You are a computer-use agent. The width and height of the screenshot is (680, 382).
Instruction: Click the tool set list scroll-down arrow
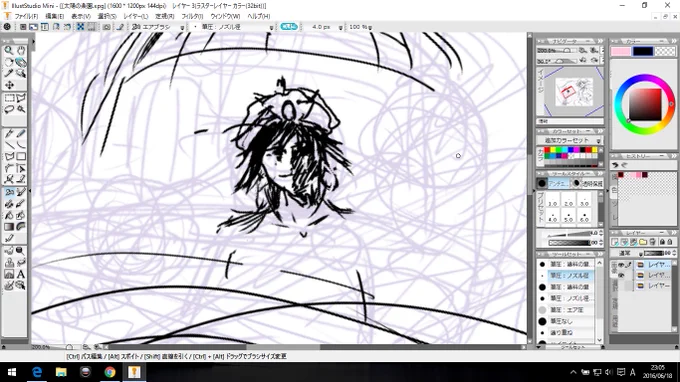(x=600, y=340)
